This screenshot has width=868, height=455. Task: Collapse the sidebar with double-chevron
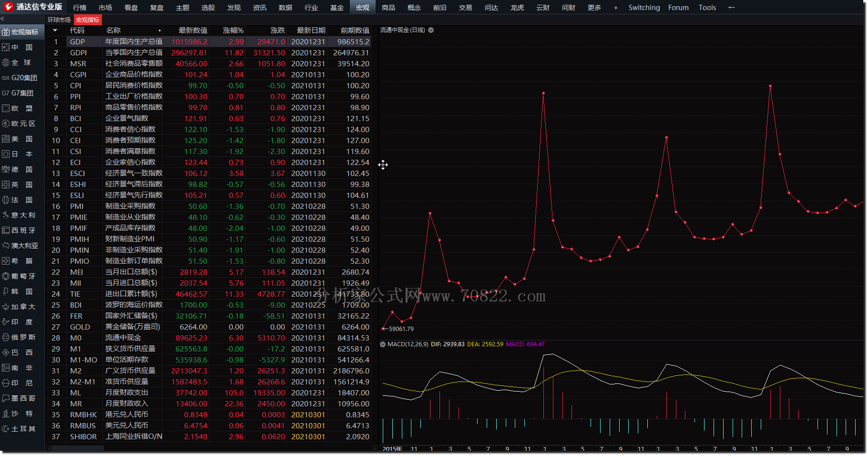pos(2,19)
